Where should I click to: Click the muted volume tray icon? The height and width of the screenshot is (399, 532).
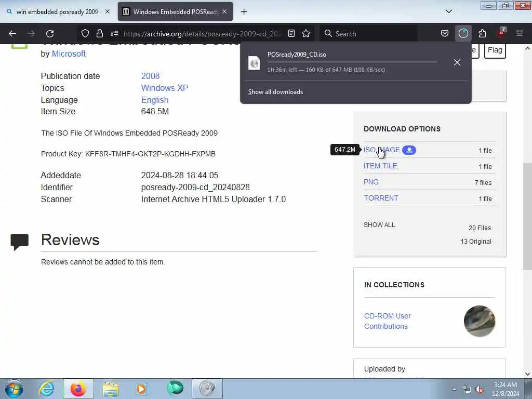tap(480, 390)
